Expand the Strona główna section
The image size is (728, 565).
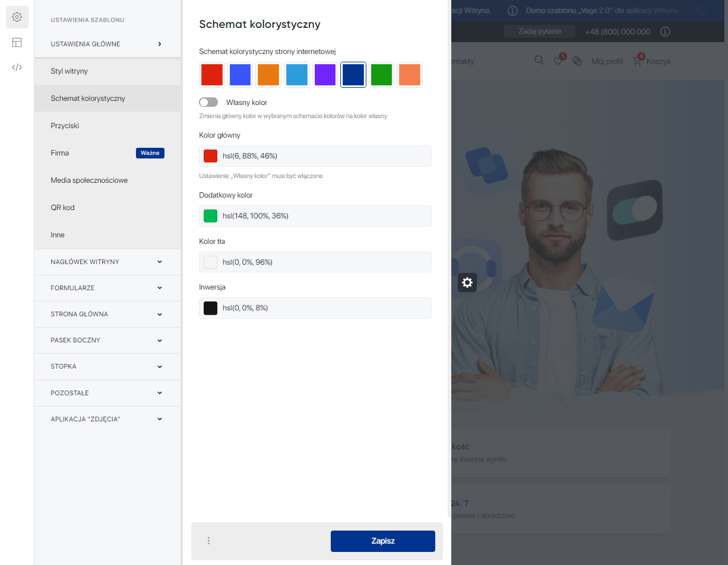tap(107, 314)
